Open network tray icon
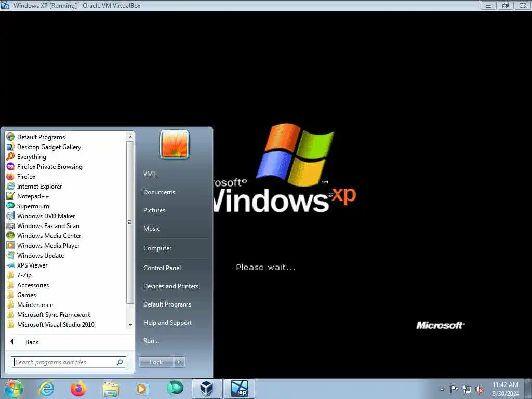532x399 pixels. click(x=467, y=389)
